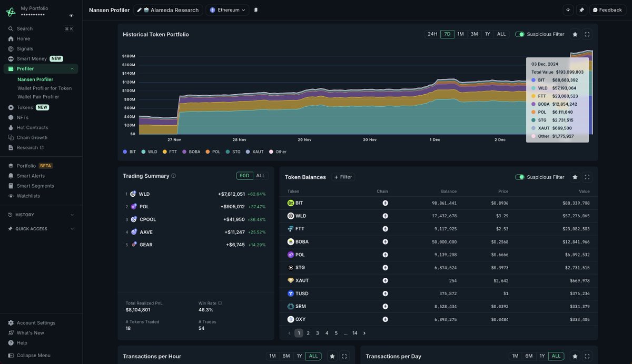
Task: Favorite Transactions per Hour panel
Action: [332, 356]
